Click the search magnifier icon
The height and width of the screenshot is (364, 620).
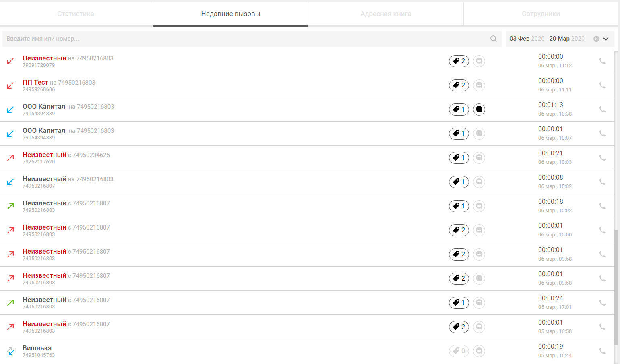click(x=493, y=39)
